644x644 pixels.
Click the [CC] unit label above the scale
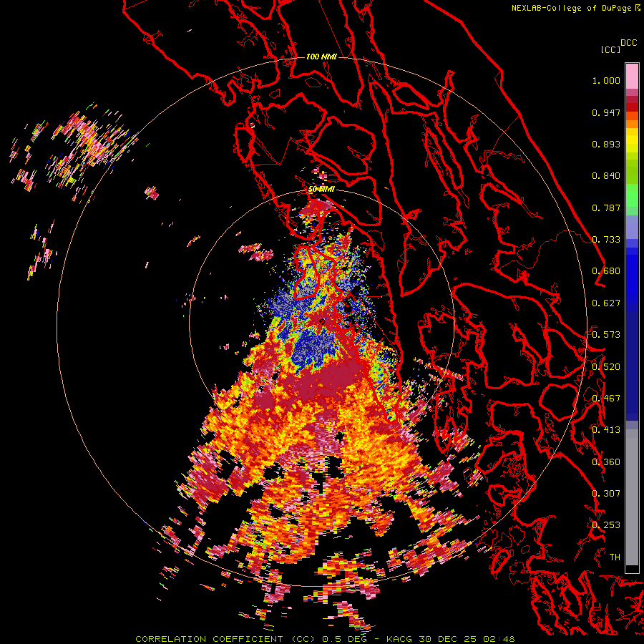tap(610, 49)
